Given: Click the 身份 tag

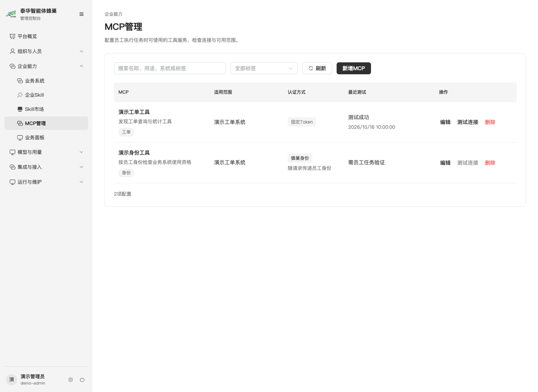Looking at the screenshot, I should tap(126, 173).
